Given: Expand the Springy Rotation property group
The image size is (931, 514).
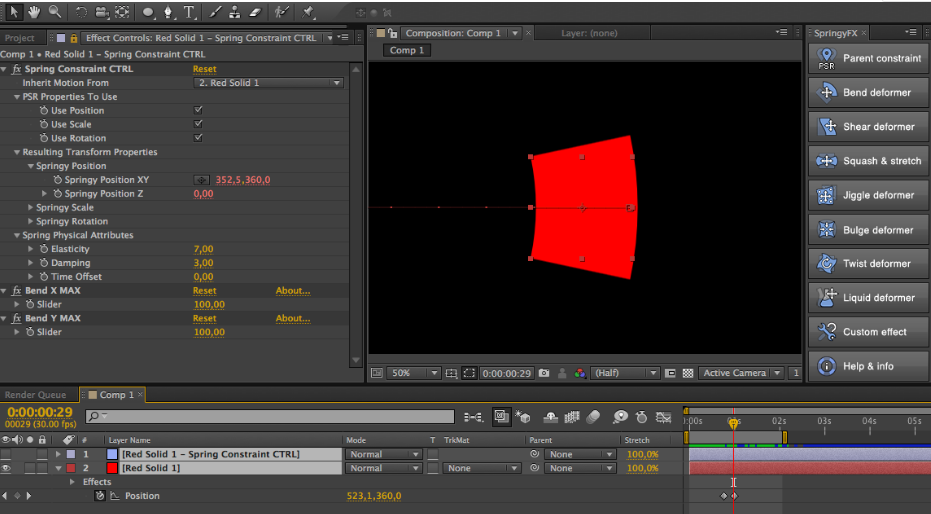Looking at the screenshot, I should tap(31, 221).
